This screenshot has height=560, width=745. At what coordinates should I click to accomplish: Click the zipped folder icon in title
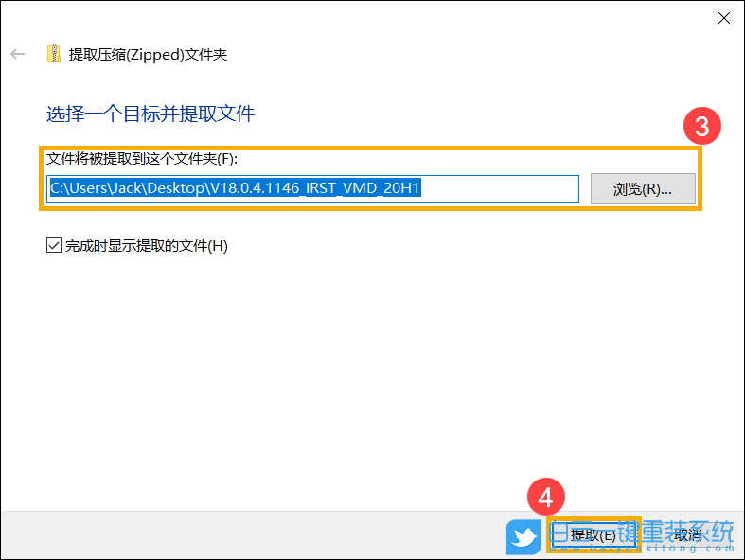(x=54, y=54)
